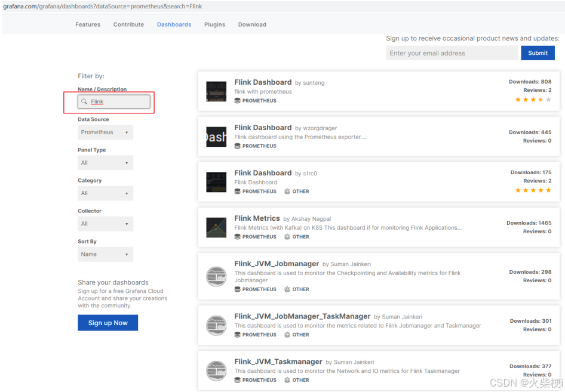This screenshot has width=565, height=392.
Task: Click the OTHER collector icon under Flink_JVM_Taskmanager
Action: (x=287, y=379)
